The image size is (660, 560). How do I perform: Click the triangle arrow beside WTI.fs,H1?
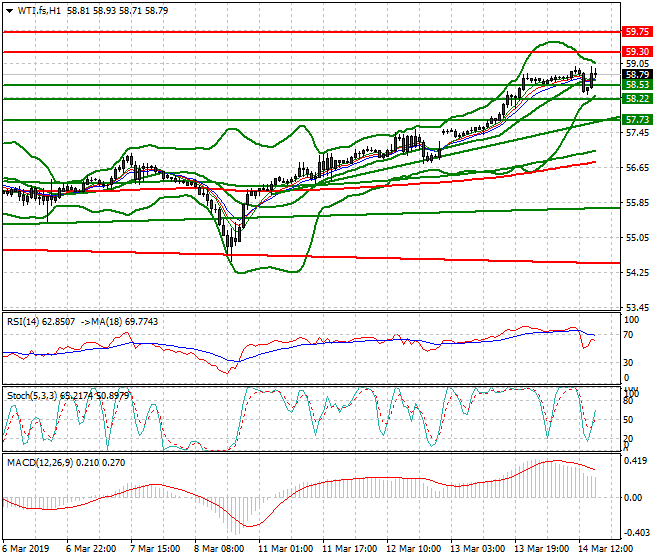(x=9, y=11)
